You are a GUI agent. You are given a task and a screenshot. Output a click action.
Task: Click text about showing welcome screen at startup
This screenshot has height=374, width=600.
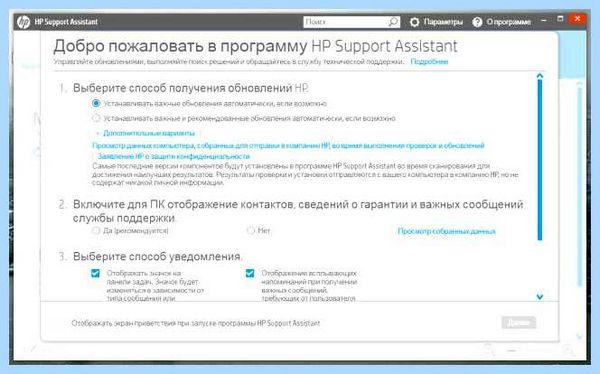pyautogui.click(x=196, y=323)
